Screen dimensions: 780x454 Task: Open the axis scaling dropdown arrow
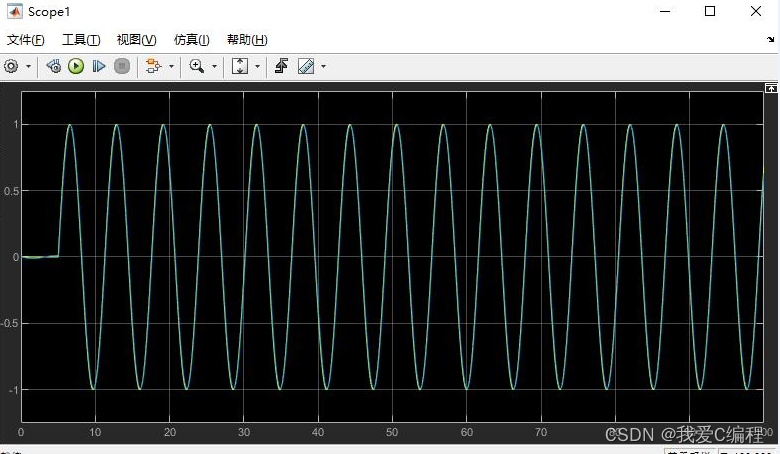pos(257,67)
